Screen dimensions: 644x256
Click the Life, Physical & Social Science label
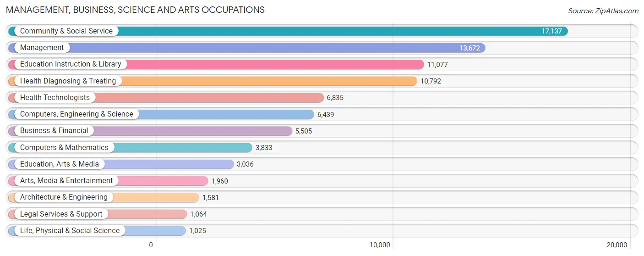[70, 230]
